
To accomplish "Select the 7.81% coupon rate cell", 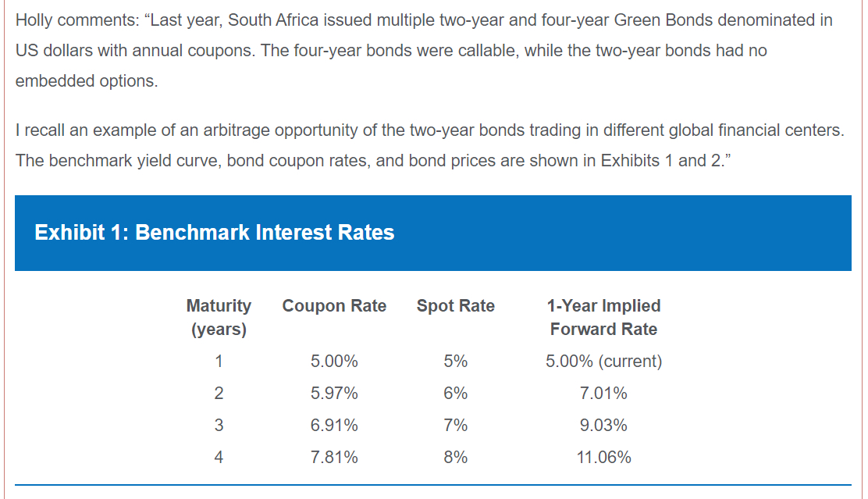I will [334, 458].
